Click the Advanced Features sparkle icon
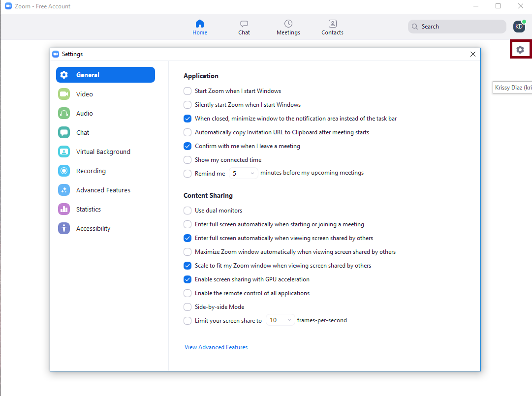The image size is (532, 396). click(x=64, y=190)
